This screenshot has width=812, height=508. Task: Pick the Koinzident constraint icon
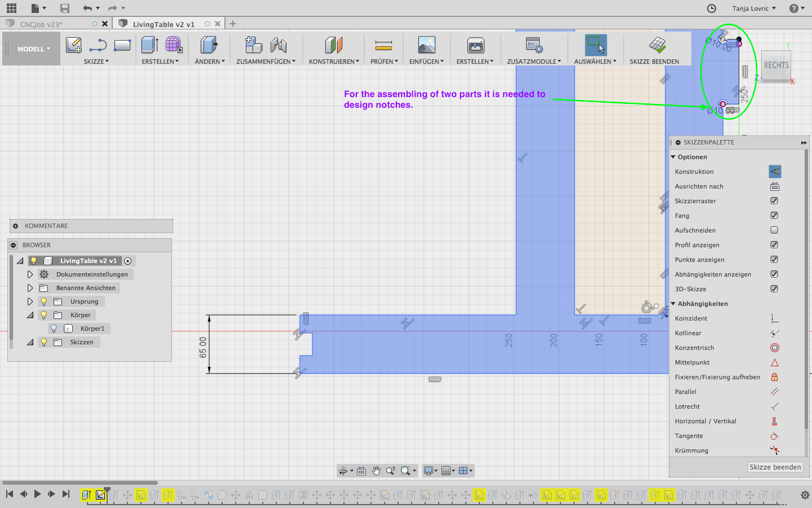pyautogui.click(x=775, y=318)
